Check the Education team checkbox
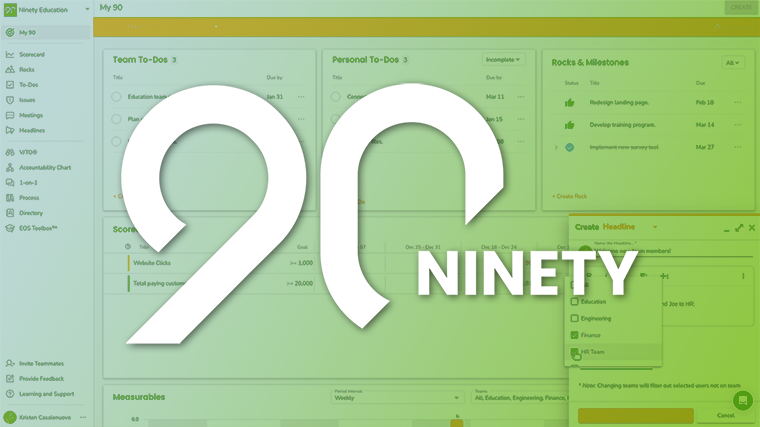Viewport: 760px width, 427px height. coord(574,301)
